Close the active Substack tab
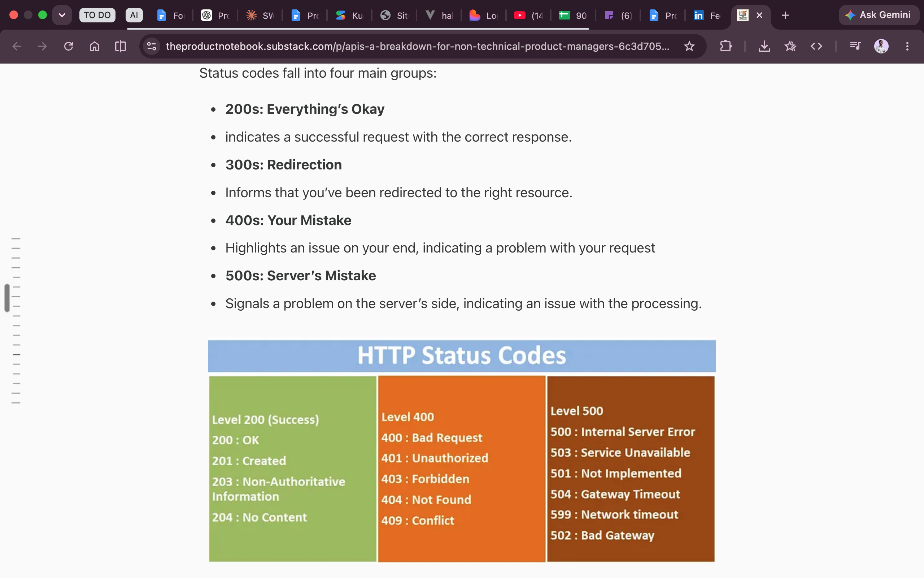Viewport: 924px width, 578px height. [759, 15]
